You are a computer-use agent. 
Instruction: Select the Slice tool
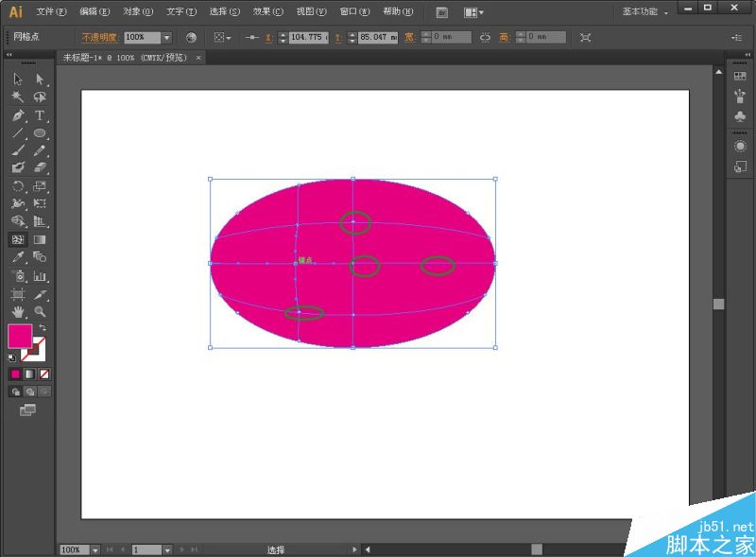(x=40, y=294)
